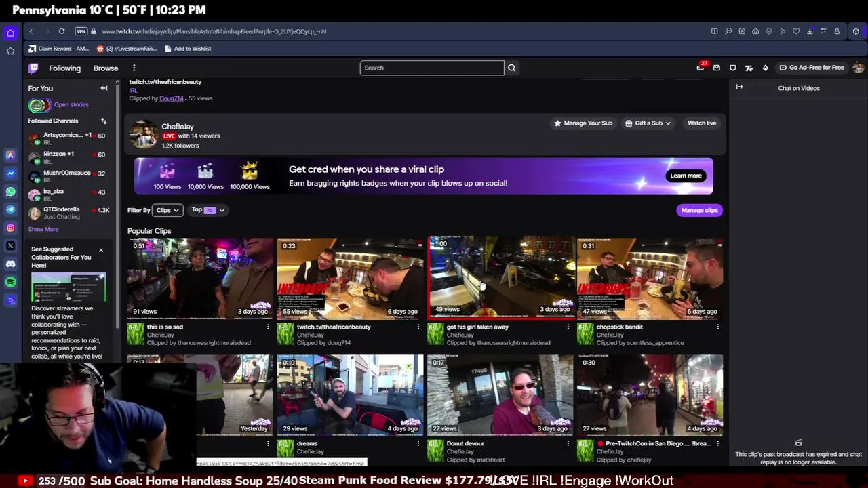Open options for 'dreams' clip
868x488 pixels.
pos(418,444)
